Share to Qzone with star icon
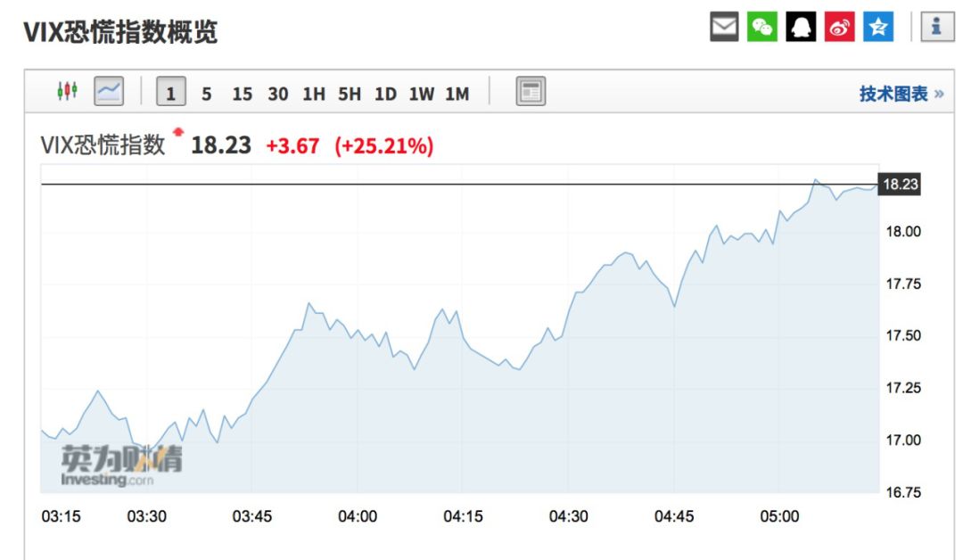The width and height of the screenshot is (963, 560). point(878,27)
